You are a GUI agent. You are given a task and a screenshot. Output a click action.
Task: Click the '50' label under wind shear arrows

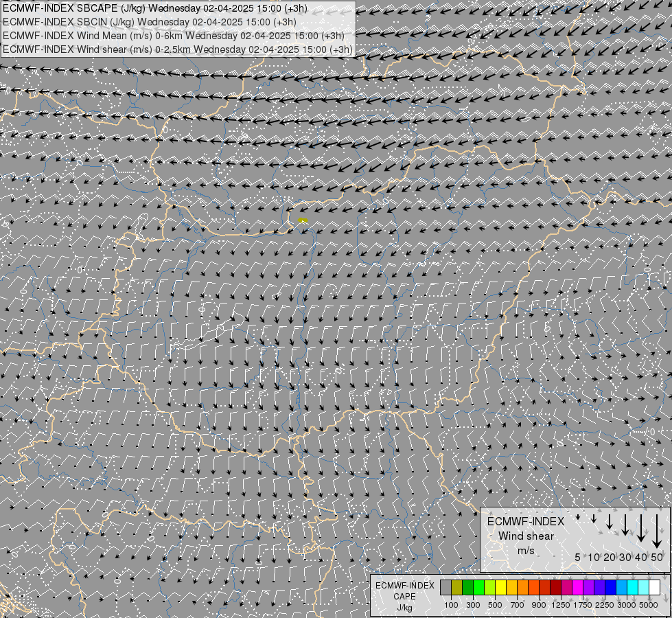657,557
